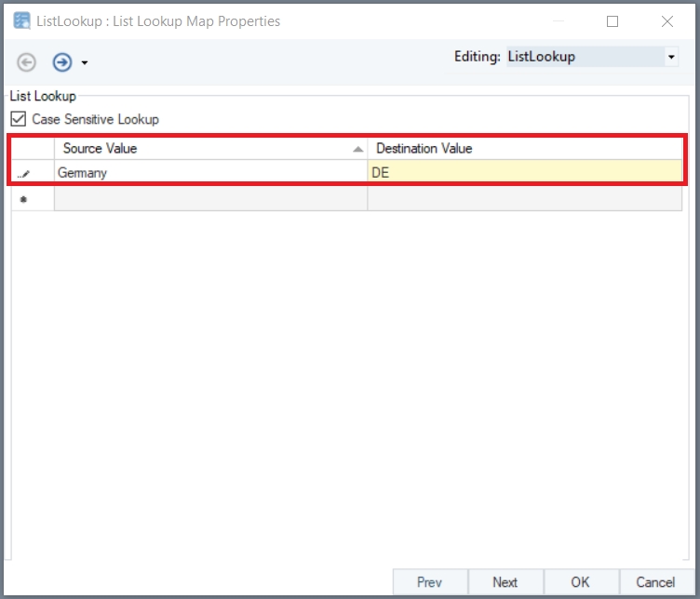Toggle Case Sensitive Lookup checkbox
This screenshot has height=599, width=700.
[x=18, y=119]
